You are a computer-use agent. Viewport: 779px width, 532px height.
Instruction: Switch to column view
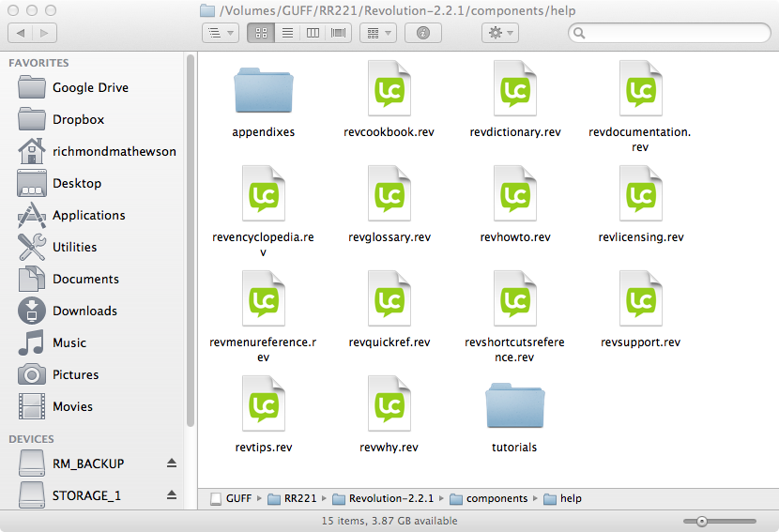click(313, 33)
